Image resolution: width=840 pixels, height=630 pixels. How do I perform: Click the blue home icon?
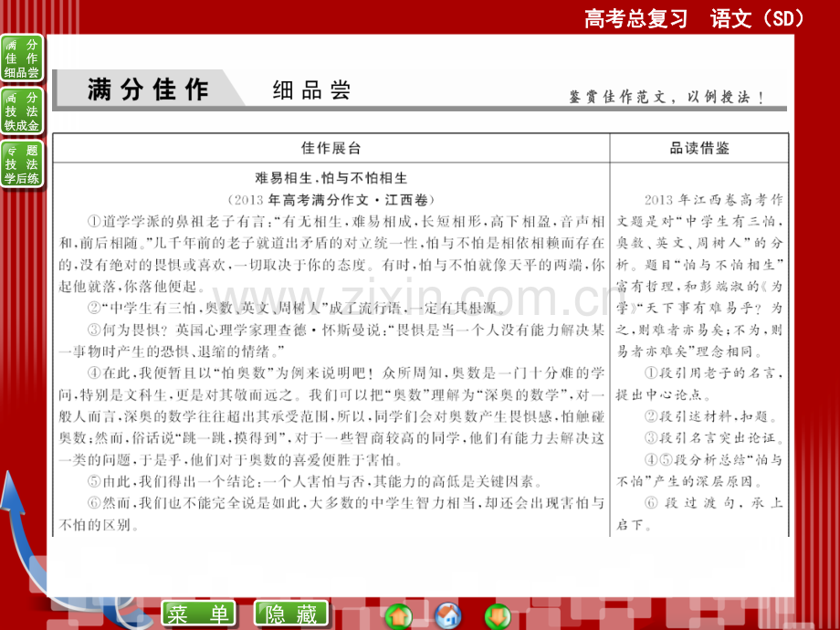(x=447, y=614)
